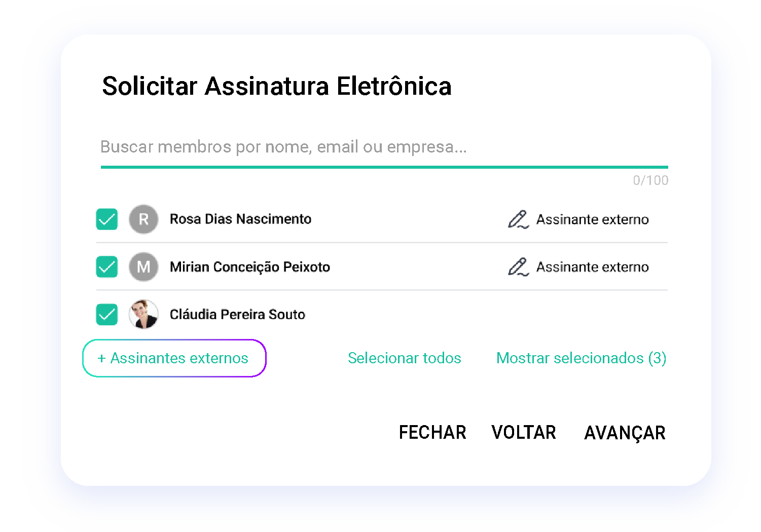Screen dimensions: 761x532
Task: Click the Selecionar todos link
Action: coord(404,358)
